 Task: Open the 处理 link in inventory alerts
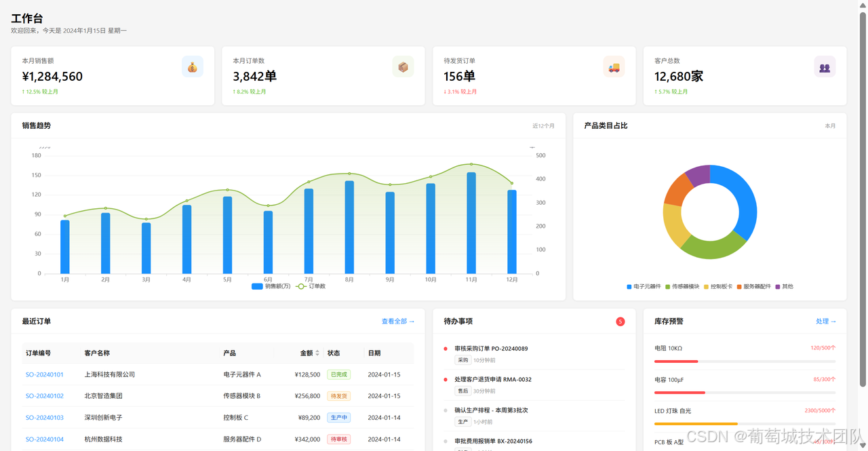click(x=826, y=321)
